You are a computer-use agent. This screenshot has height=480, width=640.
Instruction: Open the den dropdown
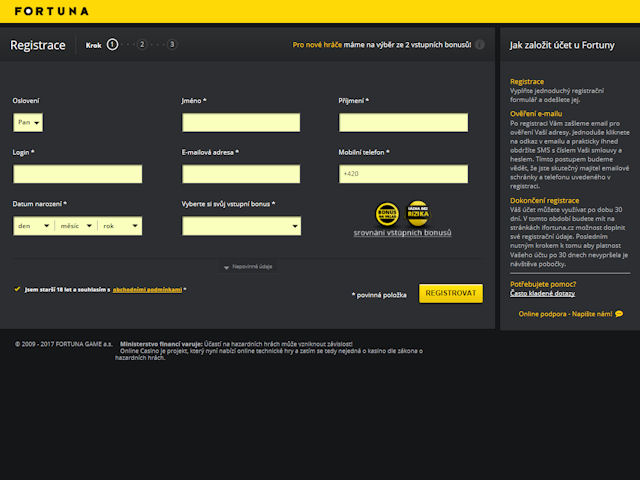pos(34,226)
